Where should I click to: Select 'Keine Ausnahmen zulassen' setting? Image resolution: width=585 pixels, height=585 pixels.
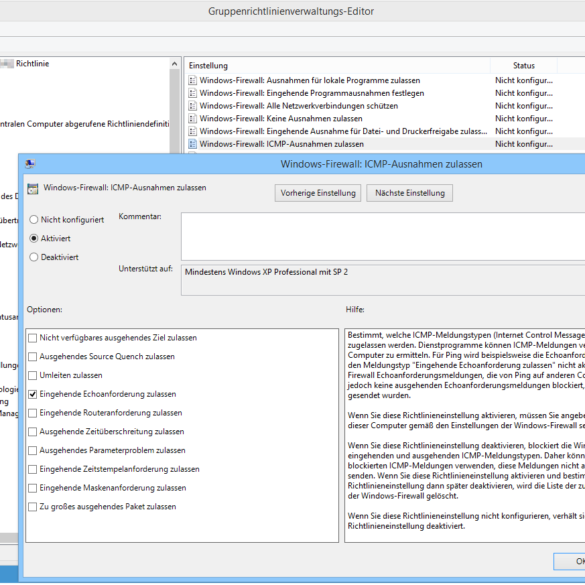click(281, 118)
